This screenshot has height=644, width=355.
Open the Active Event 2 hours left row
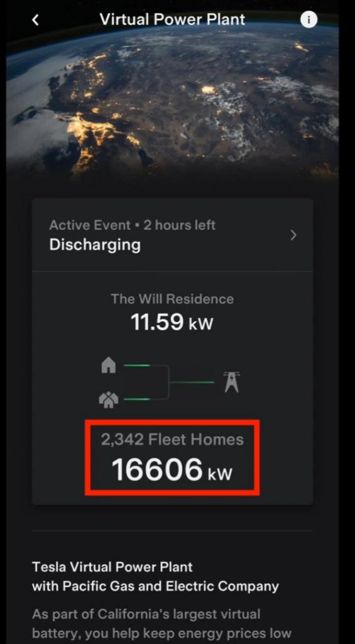tap(172, 235)
